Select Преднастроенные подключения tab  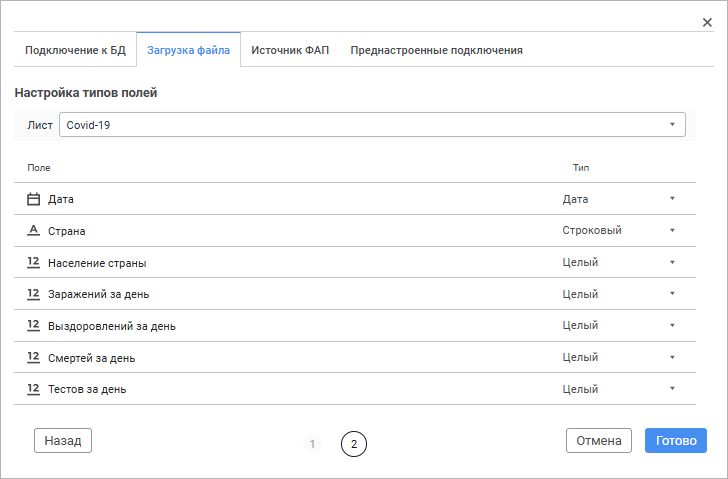(x=436, y=50)
